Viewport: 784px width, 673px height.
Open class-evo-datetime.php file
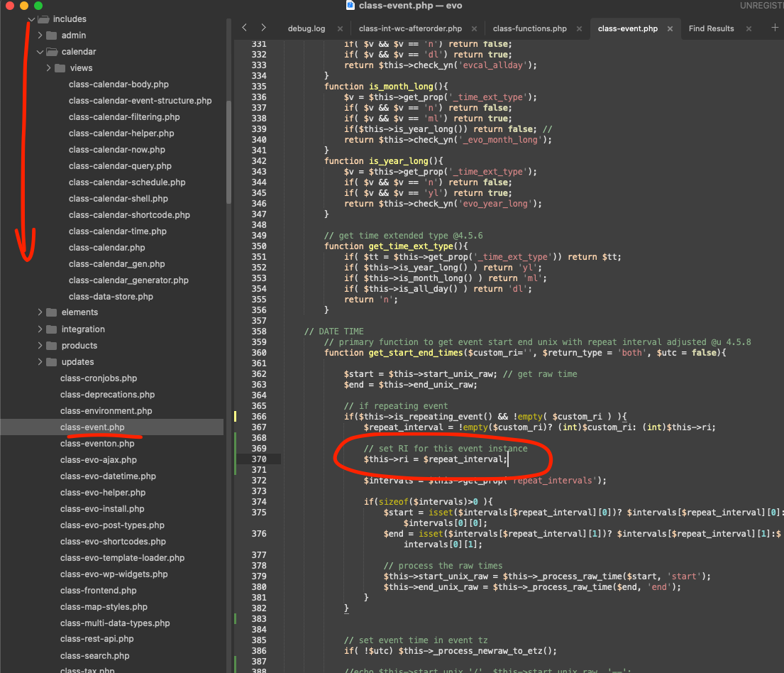tap(108, 476)
